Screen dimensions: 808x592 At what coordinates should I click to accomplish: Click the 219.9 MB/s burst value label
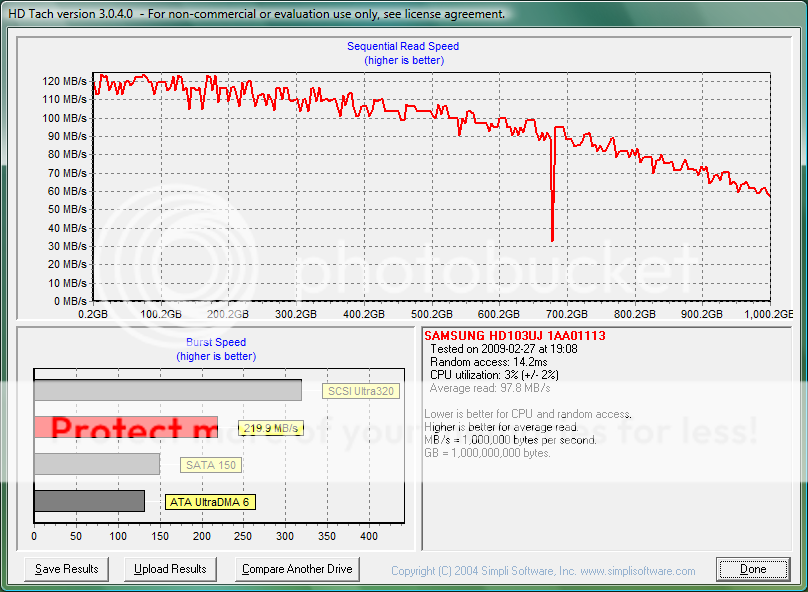(270, 428)
